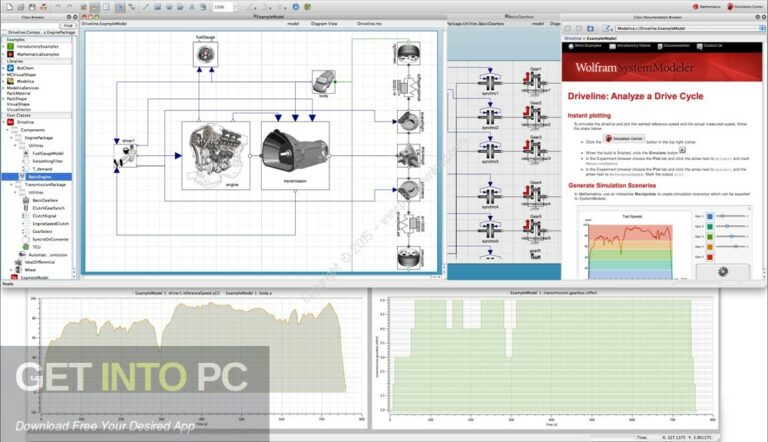Open the fill style dropdown arrow

(271, 7)
